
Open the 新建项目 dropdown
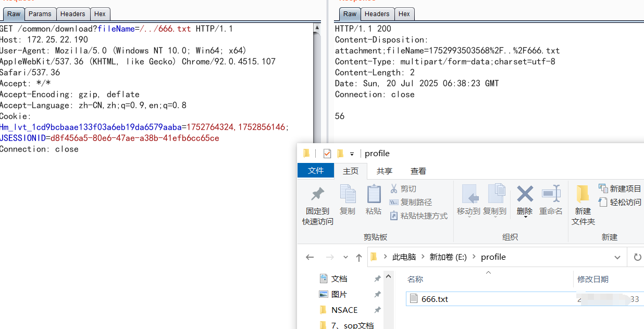pyautogui.click(x=620, y=188)
